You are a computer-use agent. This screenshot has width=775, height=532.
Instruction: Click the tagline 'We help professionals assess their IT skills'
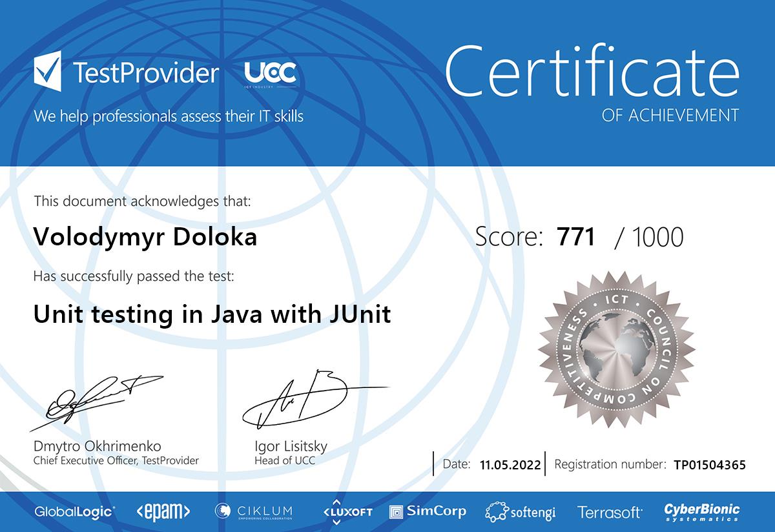pyautogui.click(x=169, y=117)
